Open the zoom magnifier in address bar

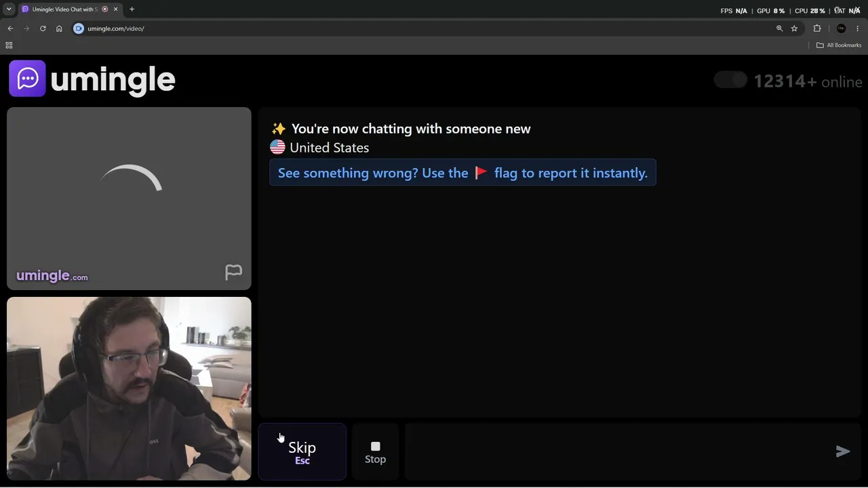[x=779, y=28]
